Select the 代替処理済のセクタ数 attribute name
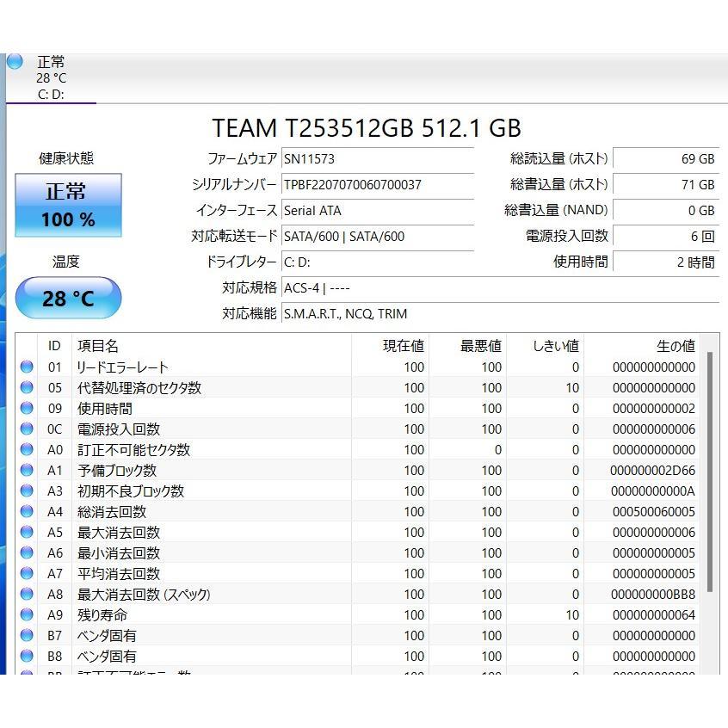Screen dimensions: 728x728 tap(139, 388)
